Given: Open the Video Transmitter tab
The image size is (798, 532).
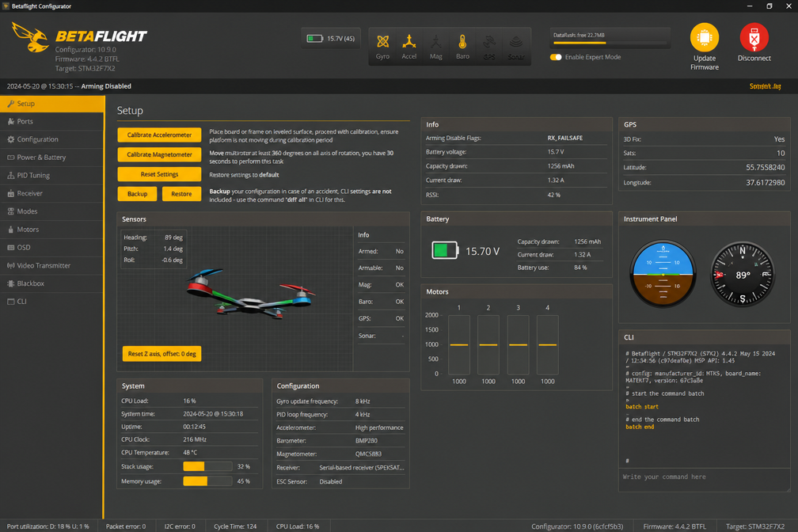Looking at the screenshot, I should click(51, 265).
